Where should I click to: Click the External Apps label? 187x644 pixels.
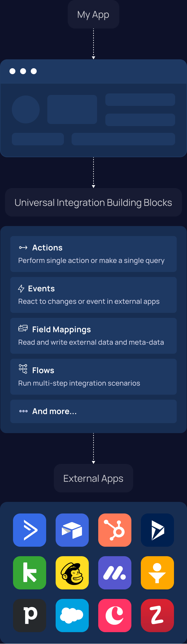(93, 478)
